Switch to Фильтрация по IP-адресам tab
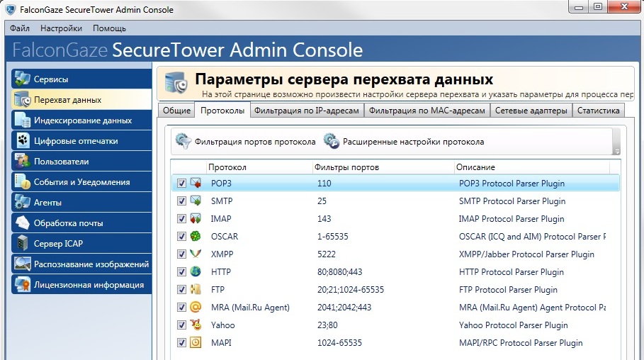Screen dimensions: 644x360 (306, 111)
